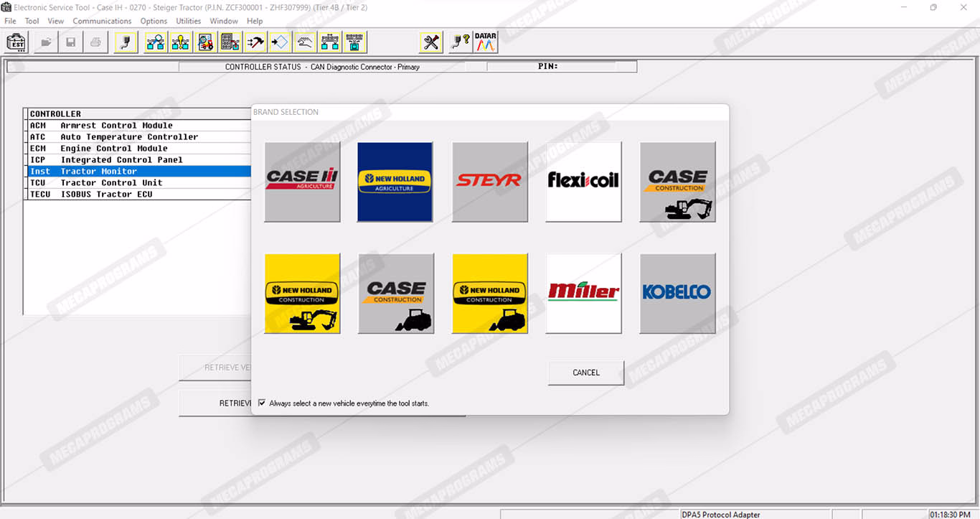This screenshot has width=980, height=519.
Task: Choose the Miller brand tile
Action: [x=583, y=293]
